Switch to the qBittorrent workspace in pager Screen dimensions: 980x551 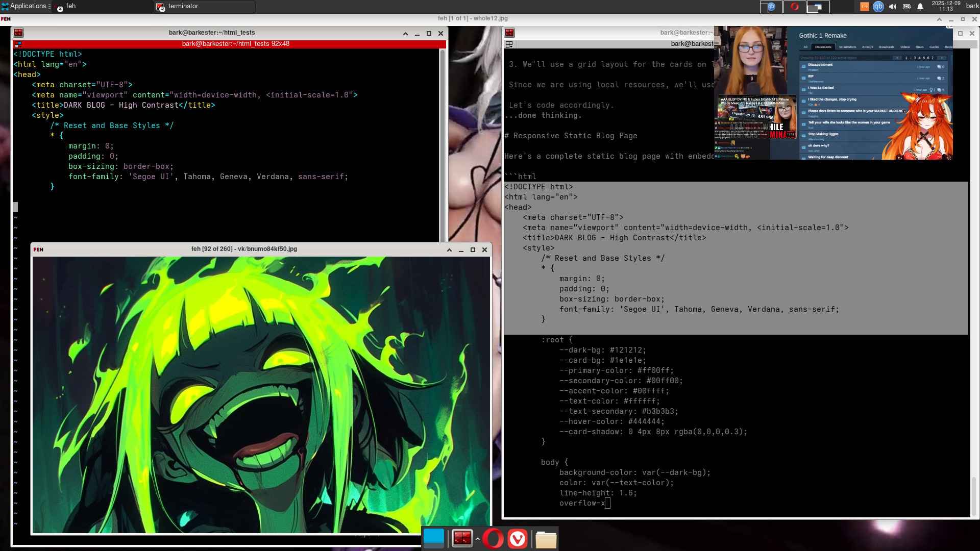[771, 7]
